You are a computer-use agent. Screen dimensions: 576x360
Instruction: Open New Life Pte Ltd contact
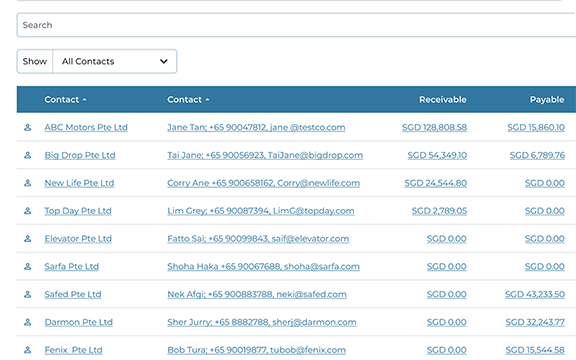tap(79, 183)
